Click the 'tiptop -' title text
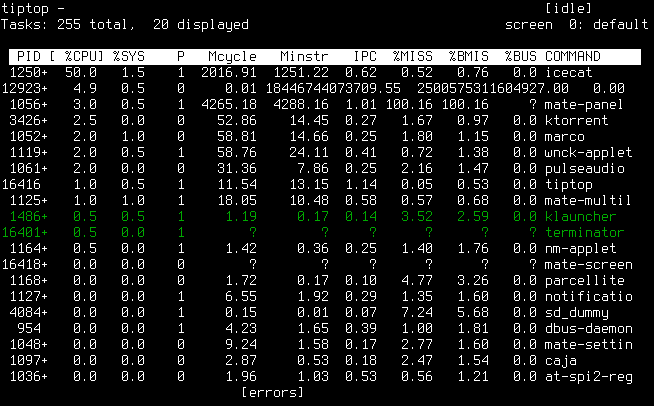This screenshot has width=654, height=406. [x=33, y=8]
